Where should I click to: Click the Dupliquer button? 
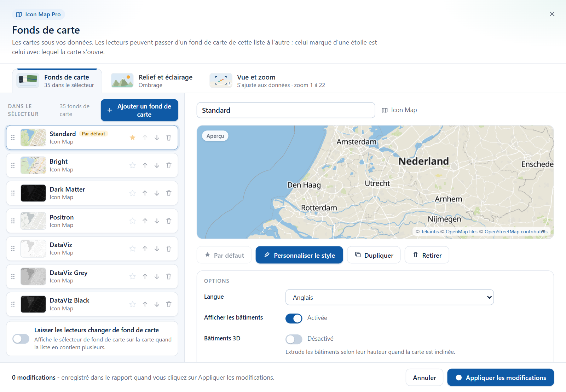[x=374, y=255]
